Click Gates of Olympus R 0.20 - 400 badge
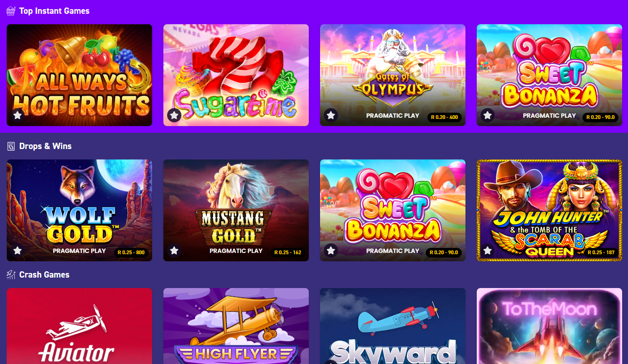This screenshot has height=364, width=628. pos(445,117)
